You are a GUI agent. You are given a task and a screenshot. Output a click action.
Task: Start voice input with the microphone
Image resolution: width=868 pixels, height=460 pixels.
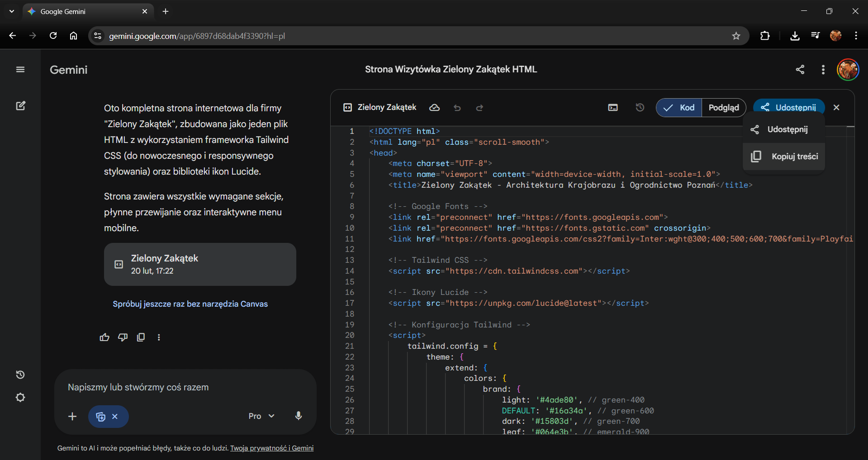pos(298,416)
